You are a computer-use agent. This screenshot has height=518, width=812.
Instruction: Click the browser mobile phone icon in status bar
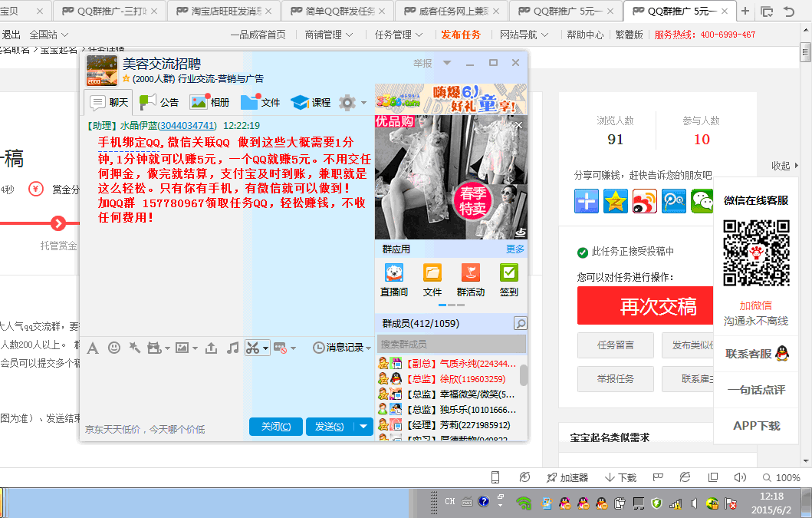(x=495, y=477)
